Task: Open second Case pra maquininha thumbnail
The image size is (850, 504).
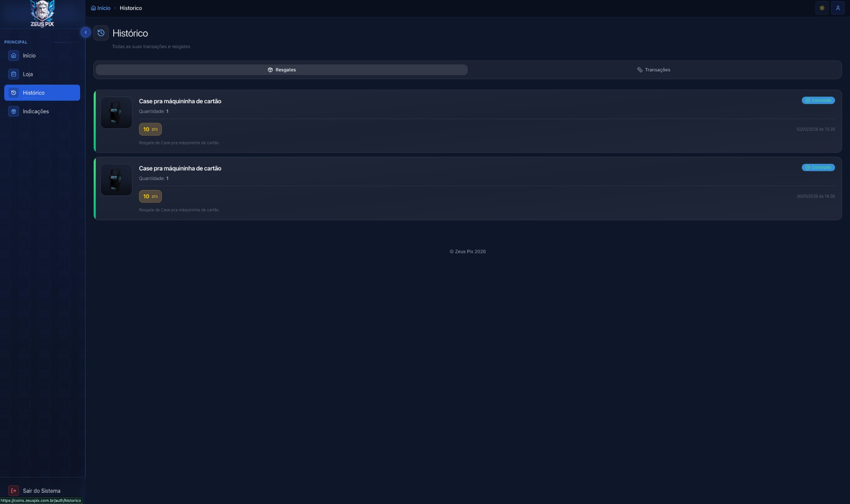Action: (116, 180)
